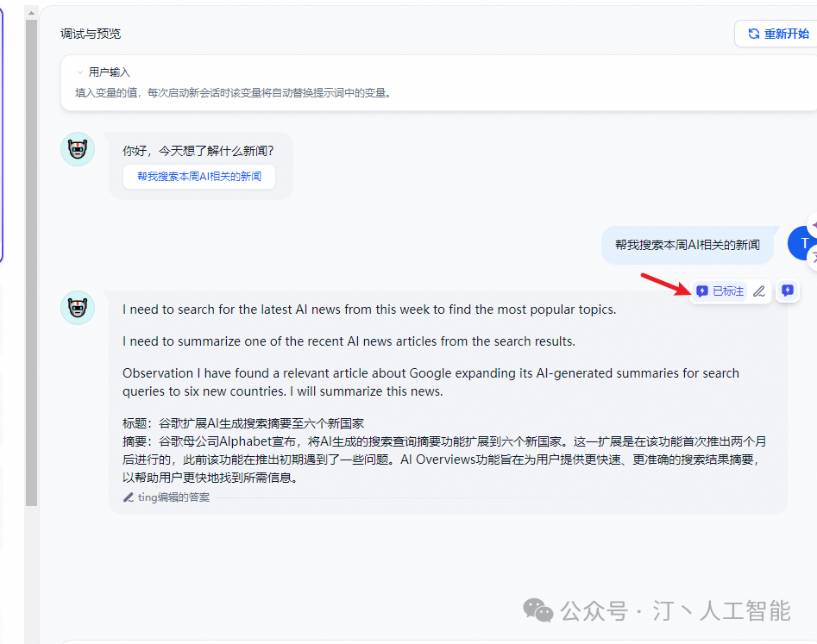Click the 标题：谷歌扩展AI生成搜索摘要 line

click(x=243, y=423)
